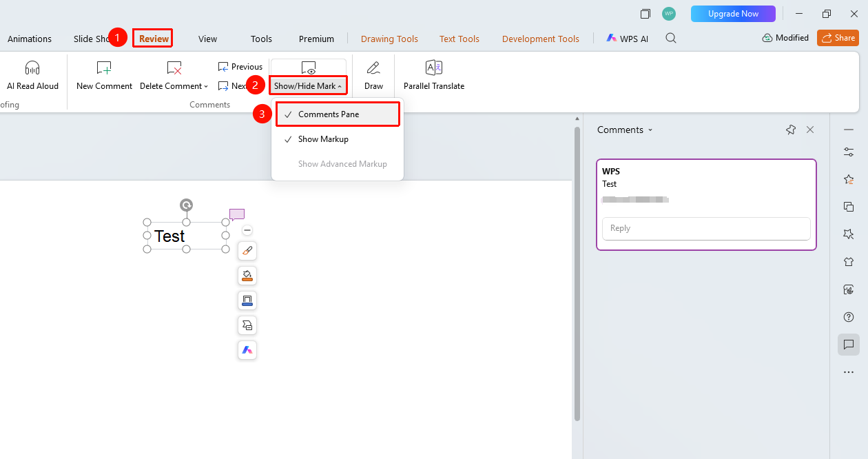
Task: Close the Comments pane
Action: point(810,130)
